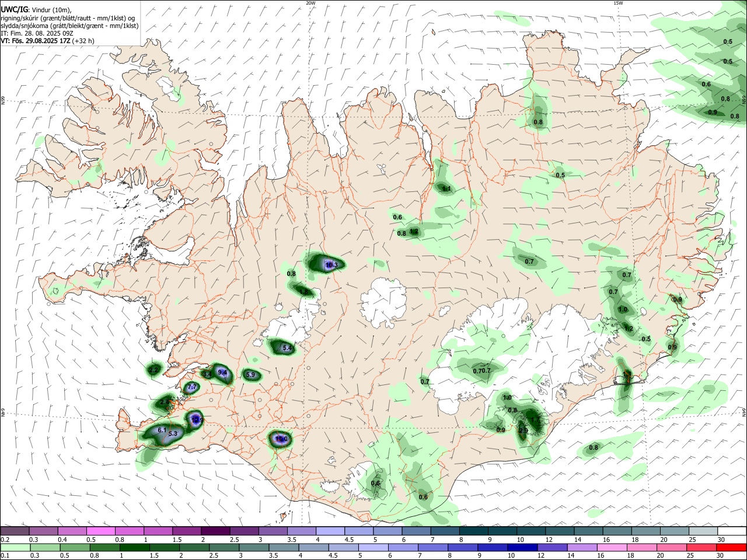Click the slydda/snjókoma legend description line
This screenshot has height=560, width=747.
[x=69, y=26]
